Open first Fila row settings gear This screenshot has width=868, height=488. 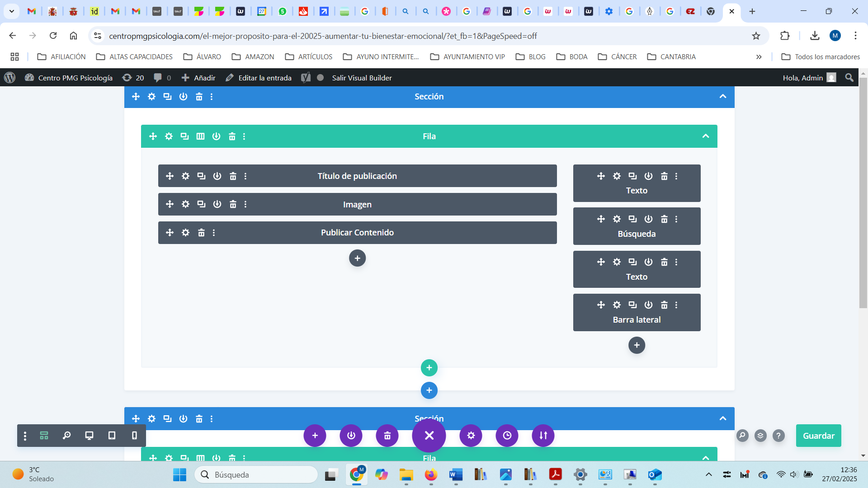coord(169,136)
